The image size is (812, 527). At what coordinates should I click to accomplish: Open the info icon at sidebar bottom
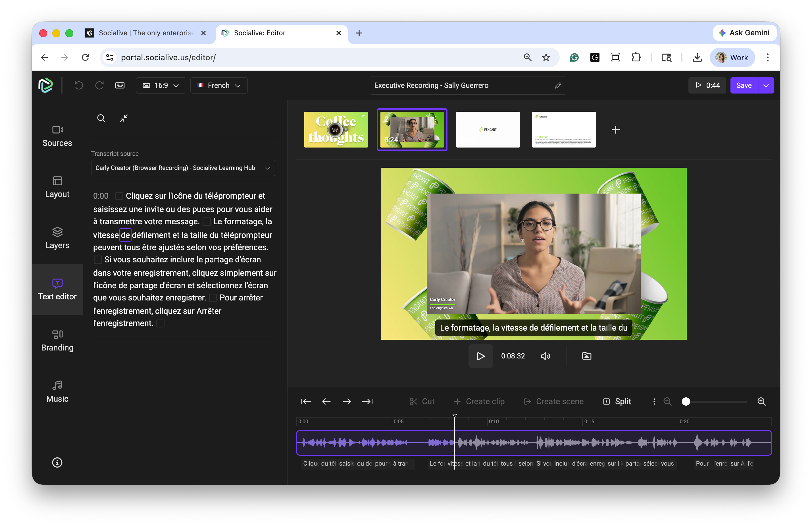click(x=57, y=462)
